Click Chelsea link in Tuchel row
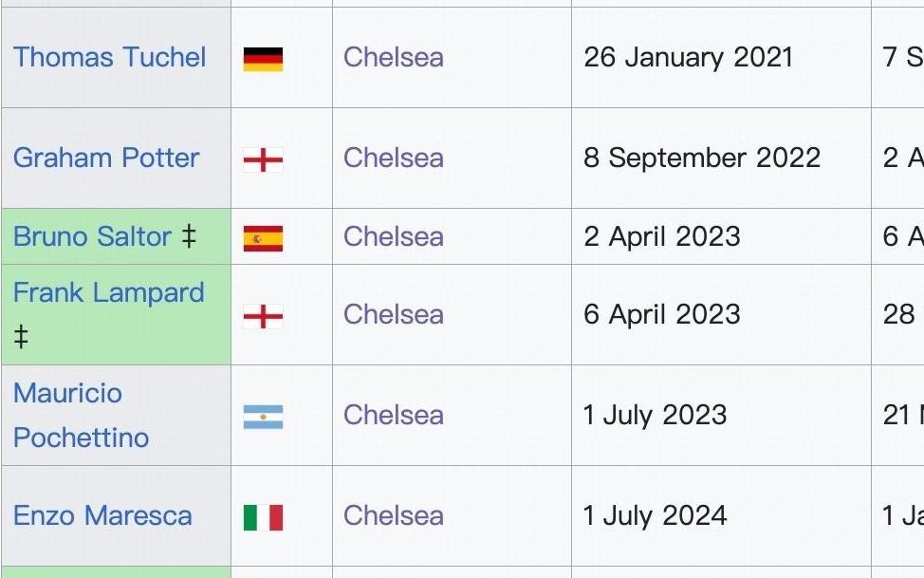 pyautogui.click(x=393, y=57)
